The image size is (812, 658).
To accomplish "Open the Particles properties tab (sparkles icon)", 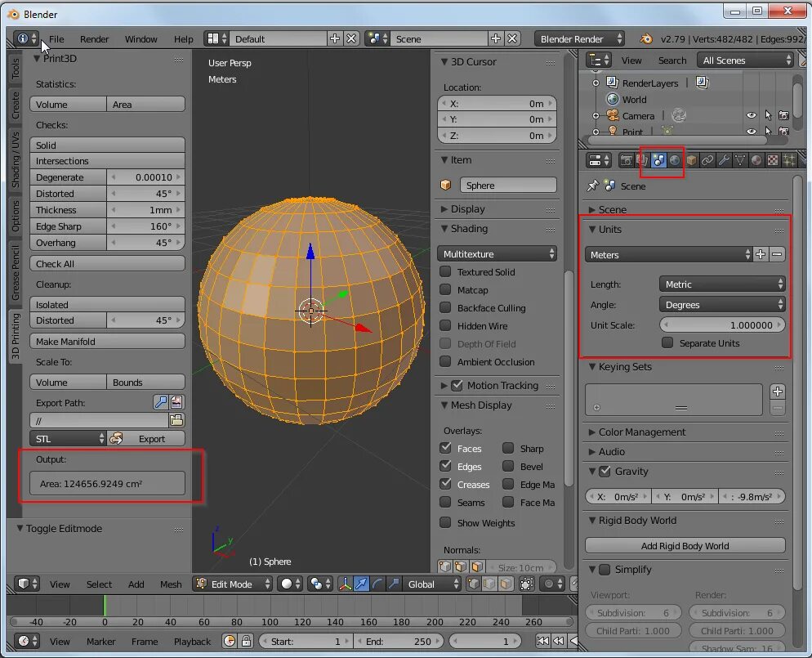I will pyautogui.click(x=788, y=160).
